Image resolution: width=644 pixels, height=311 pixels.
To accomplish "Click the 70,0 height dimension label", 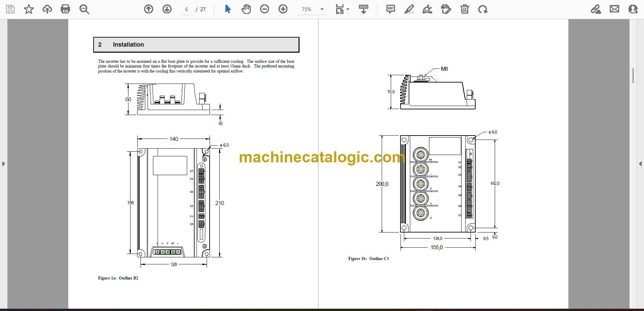I will (391, 92).
